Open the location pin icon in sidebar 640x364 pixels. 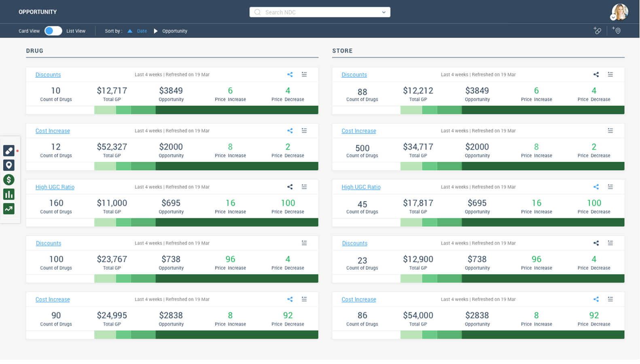(9, 165)
